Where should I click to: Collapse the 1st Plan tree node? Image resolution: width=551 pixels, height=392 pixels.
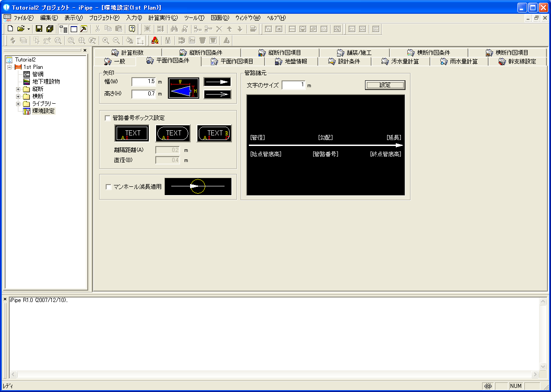coord(10,67)
